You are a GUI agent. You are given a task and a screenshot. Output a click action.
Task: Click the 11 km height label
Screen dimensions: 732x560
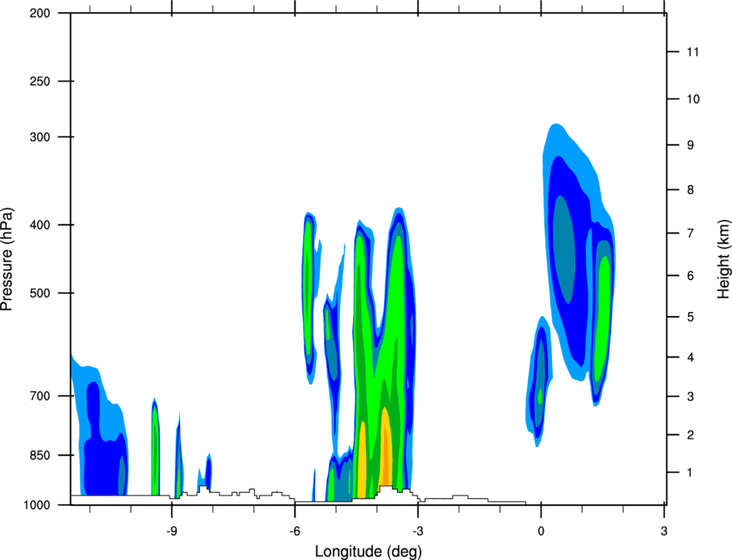click(x=692, y=52)
